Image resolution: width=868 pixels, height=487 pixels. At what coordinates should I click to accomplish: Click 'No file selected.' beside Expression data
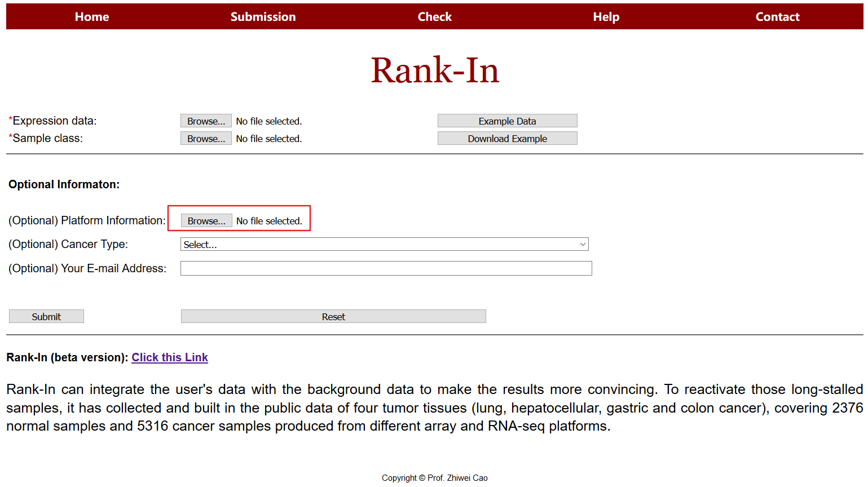[269, 121]
